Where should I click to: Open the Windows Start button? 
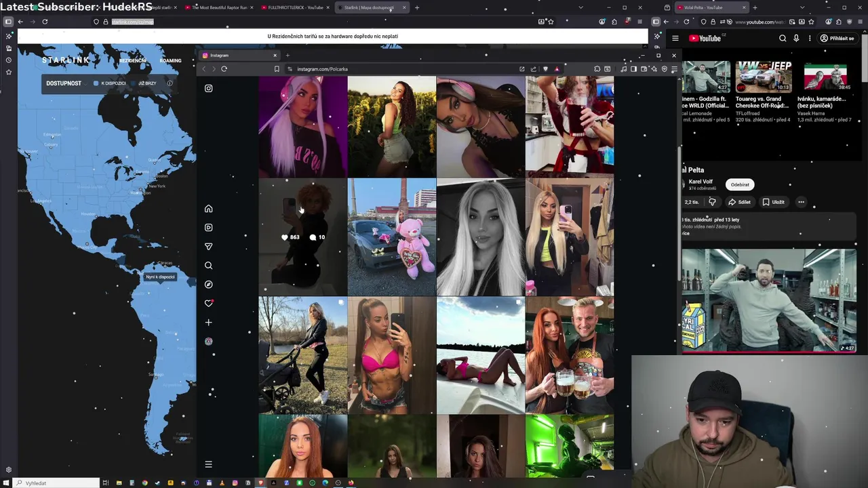pos(5,483)
